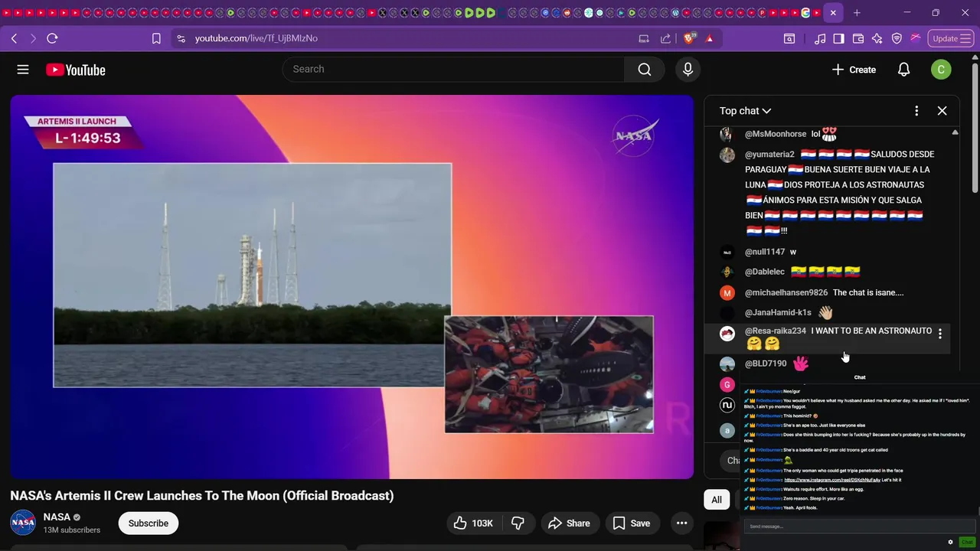
Task: Close the active browser tab
Action: tap(832, 13)
